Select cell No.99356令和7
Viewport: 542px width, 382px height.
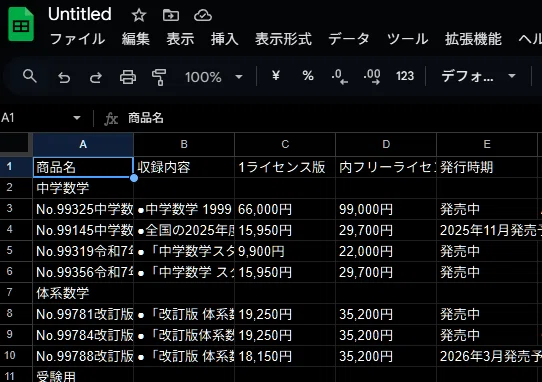coord(83,272)
